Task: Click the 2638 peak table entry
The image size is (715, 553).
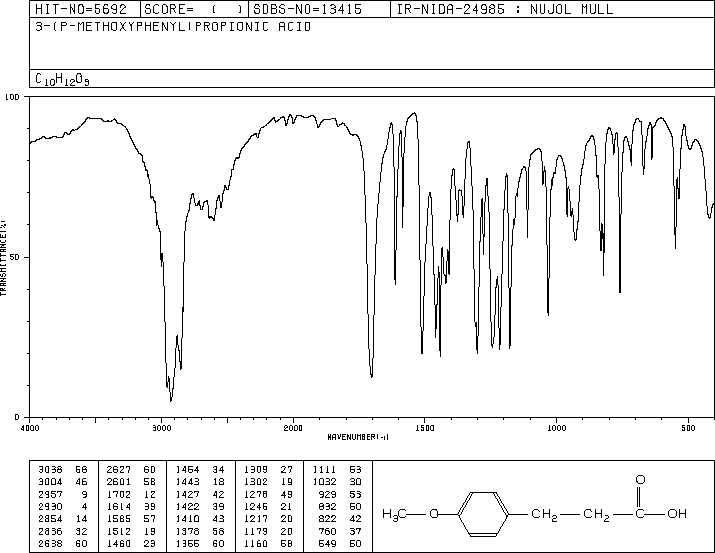Action: 62,543
